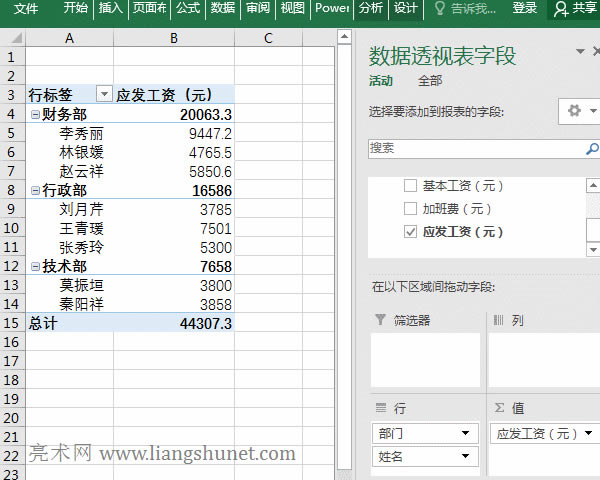Click the 列 columns area icon

tap(499, 320)
